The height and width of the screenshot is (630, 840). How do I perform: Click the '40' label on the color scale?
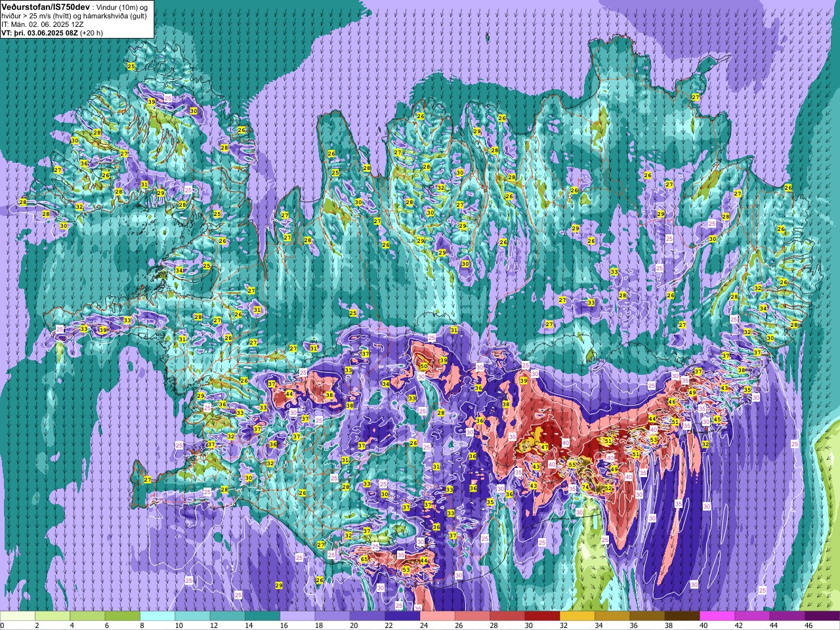(703, 626)
